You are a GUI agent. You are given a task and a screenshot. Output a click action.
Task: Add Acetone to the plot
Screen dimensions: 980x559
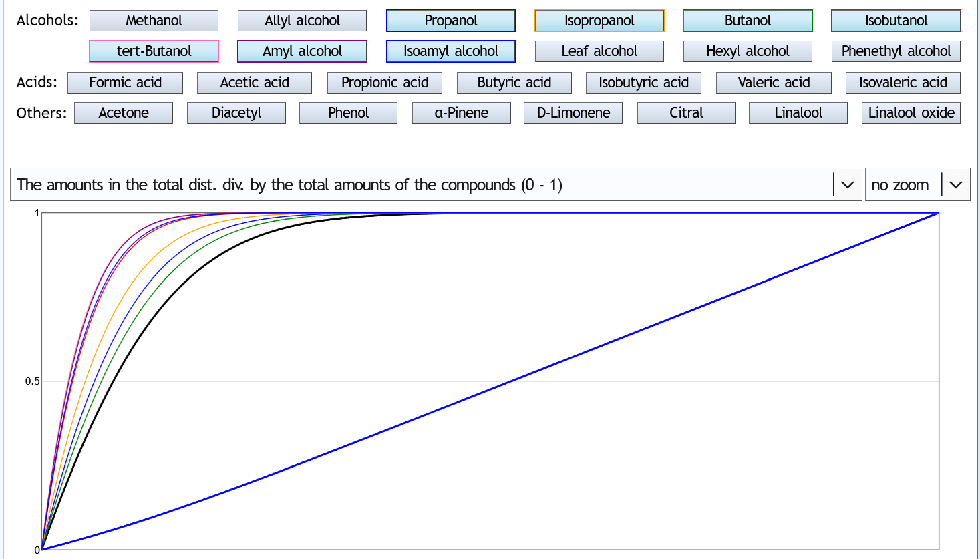point(124,113)
